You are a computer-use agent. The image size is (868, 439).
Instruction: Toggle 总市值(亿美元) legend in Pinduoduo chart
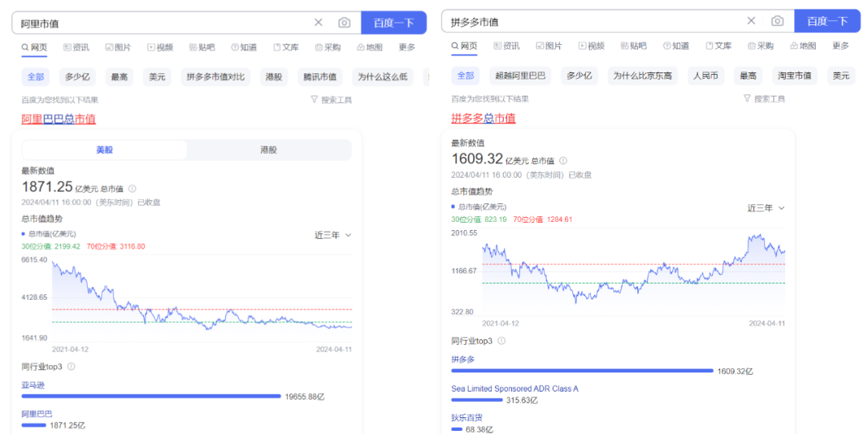tap(479, 207)
